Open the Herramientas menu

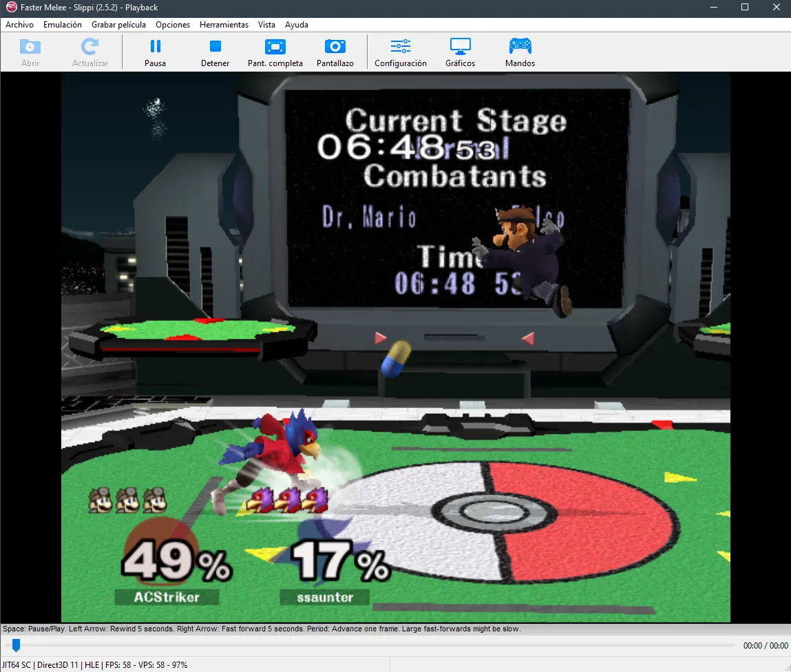coord(224,25)
